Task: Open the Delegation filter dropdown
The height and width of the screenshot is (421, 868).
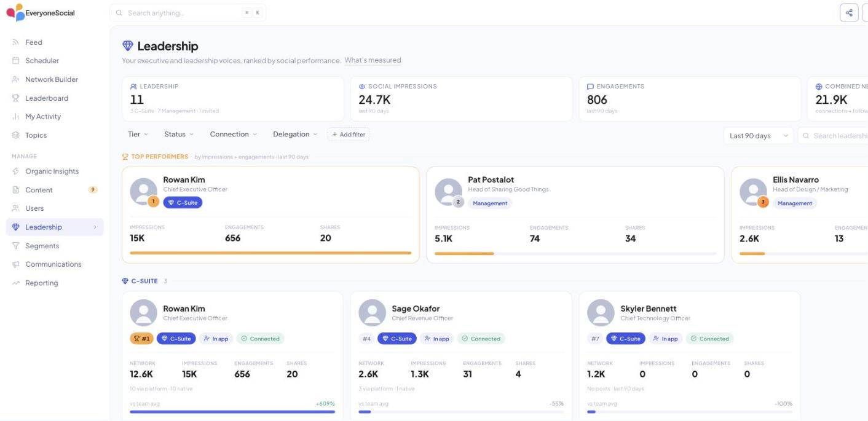Action: 296,134
